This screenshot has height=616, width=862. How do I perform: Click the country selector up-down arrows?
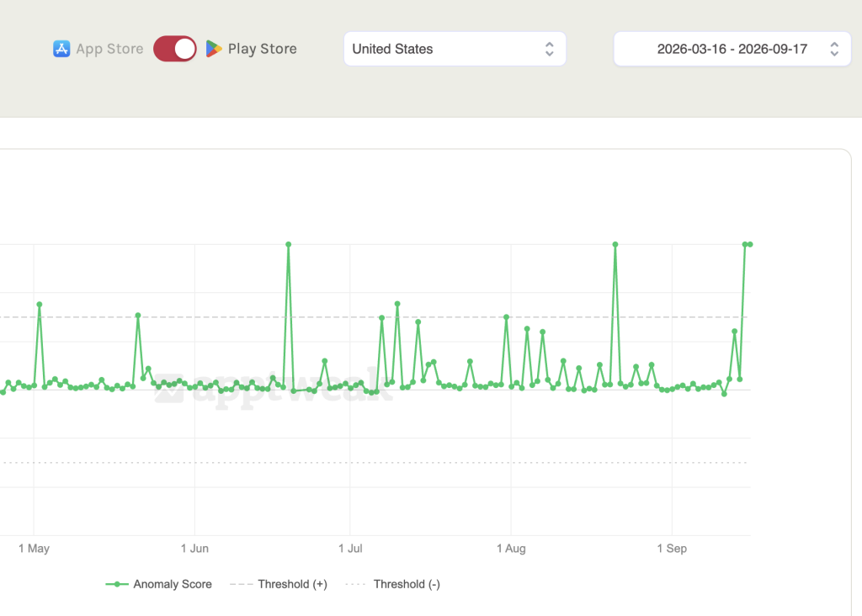[549, 49]
